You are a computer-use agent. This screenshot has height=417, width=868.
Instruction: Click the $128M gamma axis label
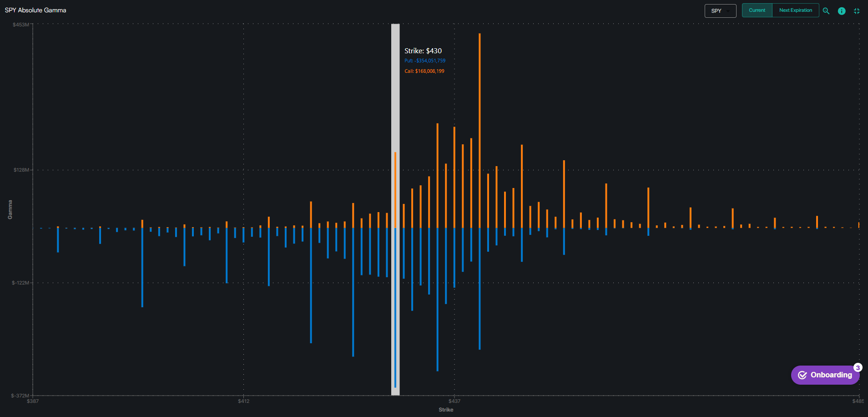point(21,170)
